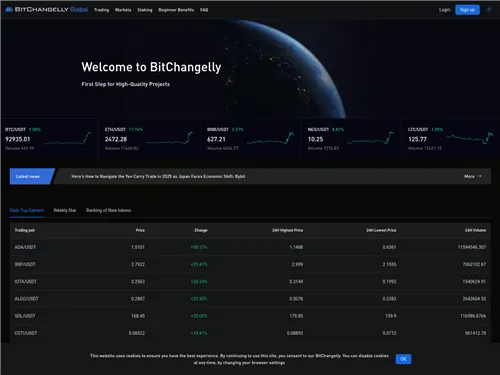This screenshot has height=375, width=500.
Task: Click SOL/USDT 24H lowest price 139.9
Action: point(391,316)
